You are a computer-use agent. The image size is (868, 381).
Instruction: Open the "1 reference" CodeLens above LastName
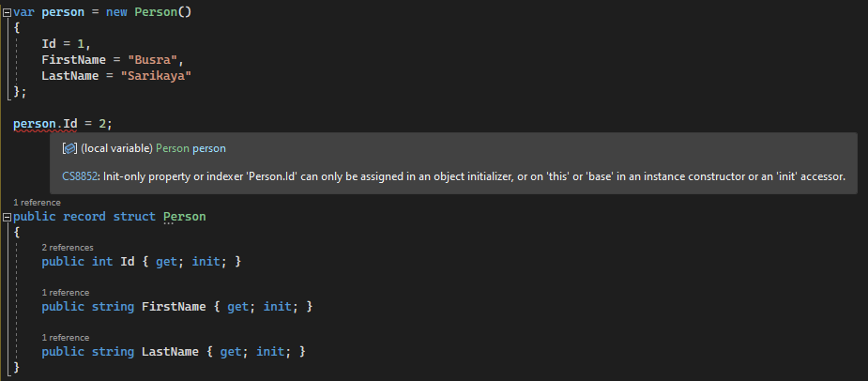point(66,337)
